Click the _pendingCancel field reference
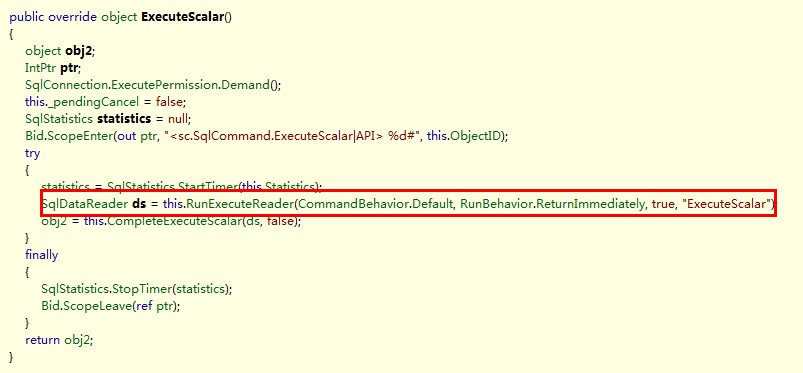 tap(93, 101)
